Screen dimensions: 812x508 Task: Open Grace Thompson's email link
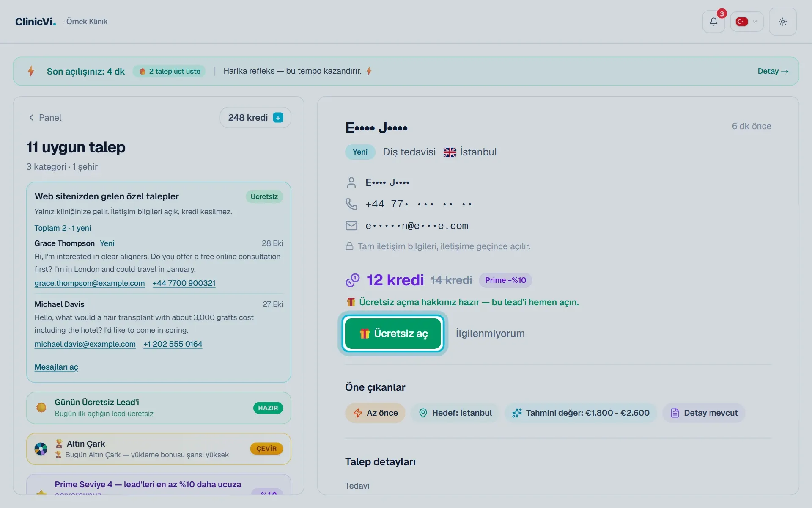(90, 283)
